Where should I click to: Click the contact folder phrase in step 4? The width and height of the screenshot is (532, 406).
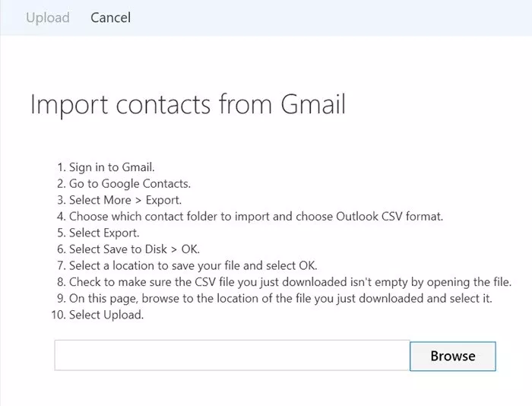tap(181, 216)
